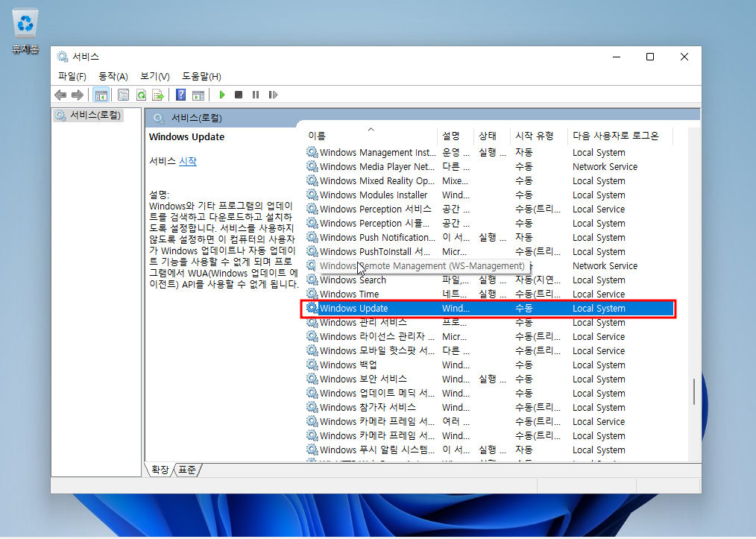The height and width of the screenshot is (539, 756).
Task: Select Windows PushToInstall 서... service
Action: click(x=489, y=252)
